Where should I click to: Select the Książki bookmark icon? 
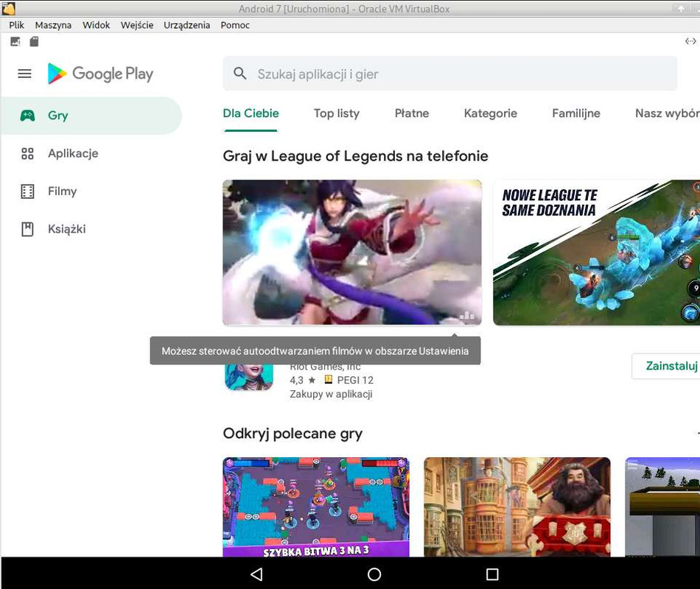(x=27, y=230)
